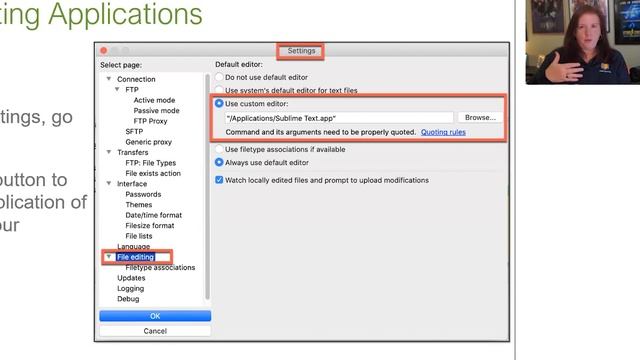This screenshot has height=360, width=640.
Task: Select 'Use system's default editor' radio
Action: click(219, 89)
